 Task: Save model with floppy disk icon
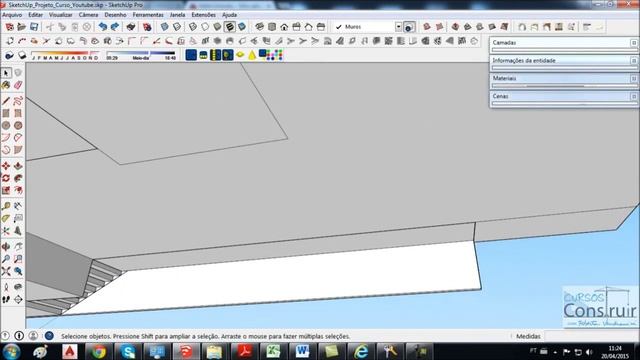(x=34, y=27)
